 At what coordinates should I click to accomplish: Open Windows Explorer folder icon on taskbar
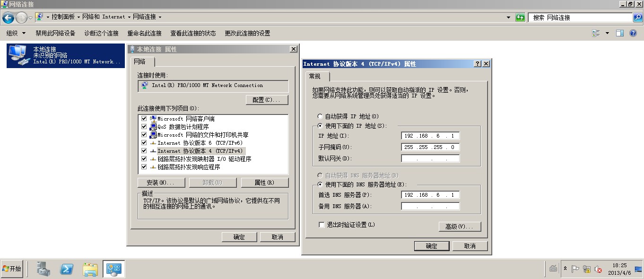(x=90, y=269)
